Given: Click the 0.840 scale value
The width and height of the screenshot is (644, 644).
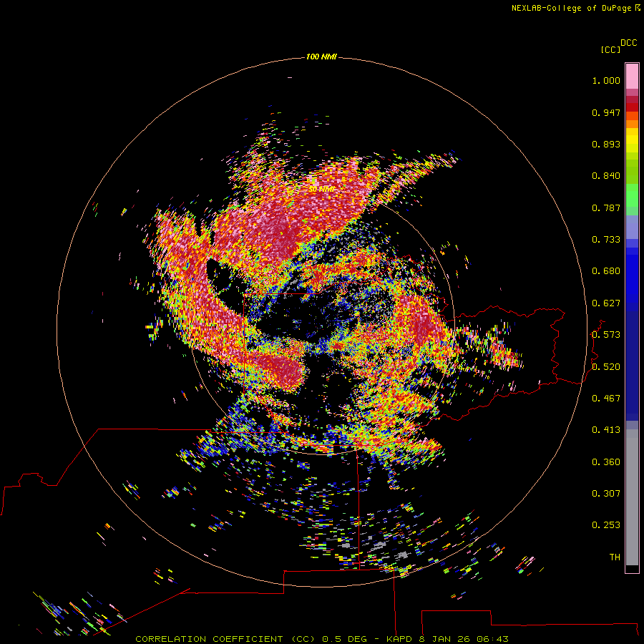Looking at the screenshot, I should tap(606, 176).
